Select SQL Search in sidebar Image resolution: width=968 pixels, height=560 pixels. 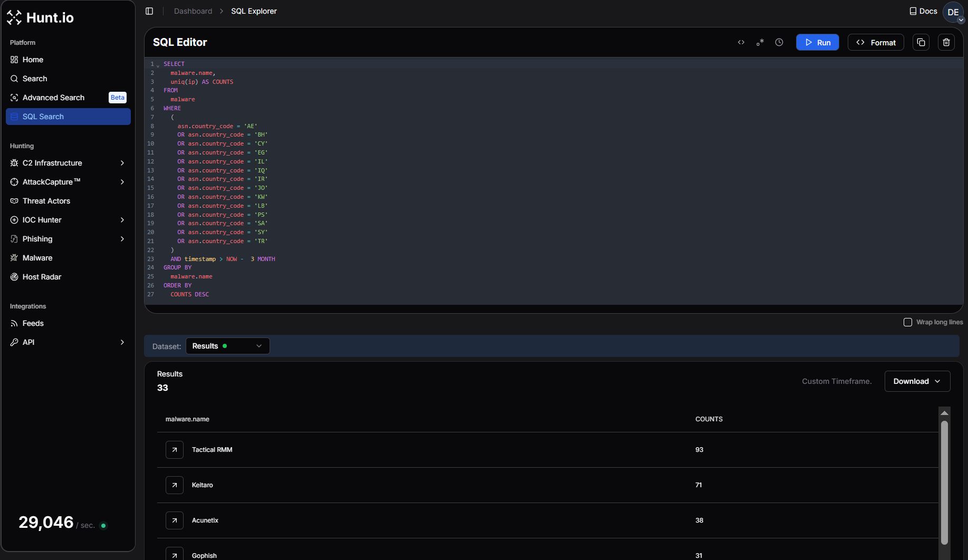pyautogui.click(x=68, y=117)
